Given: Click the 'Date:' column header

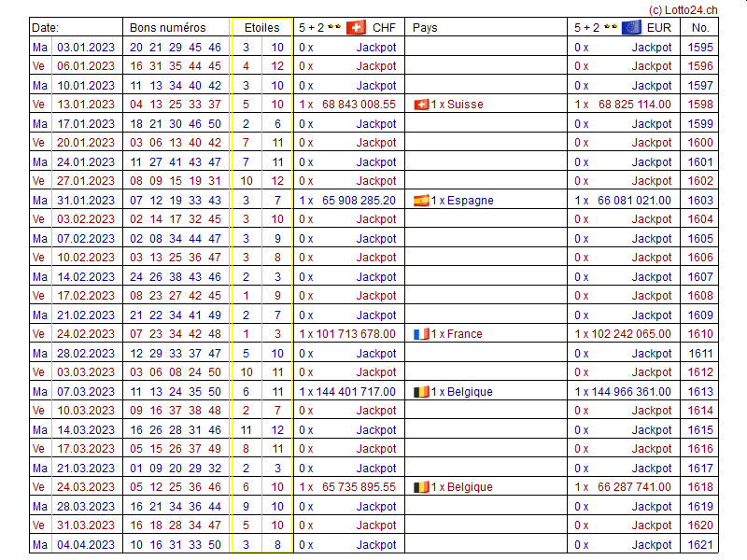Looking at the screenshot, I should click(x=45, y=28).
